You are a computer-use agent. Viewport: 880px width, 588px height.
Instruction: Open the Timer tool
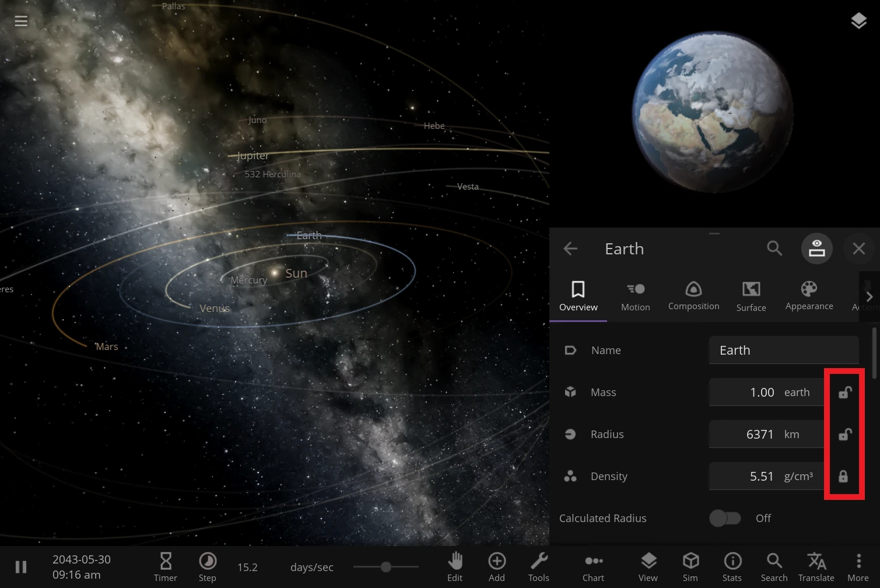click(166, 567)
